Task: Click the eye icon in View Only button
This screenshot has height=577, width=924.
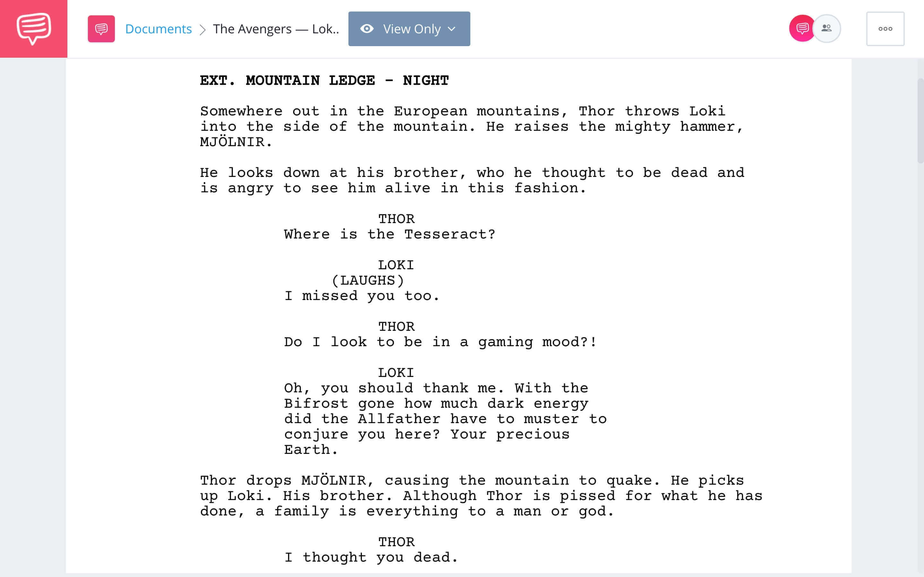Action: click(366, 29)
